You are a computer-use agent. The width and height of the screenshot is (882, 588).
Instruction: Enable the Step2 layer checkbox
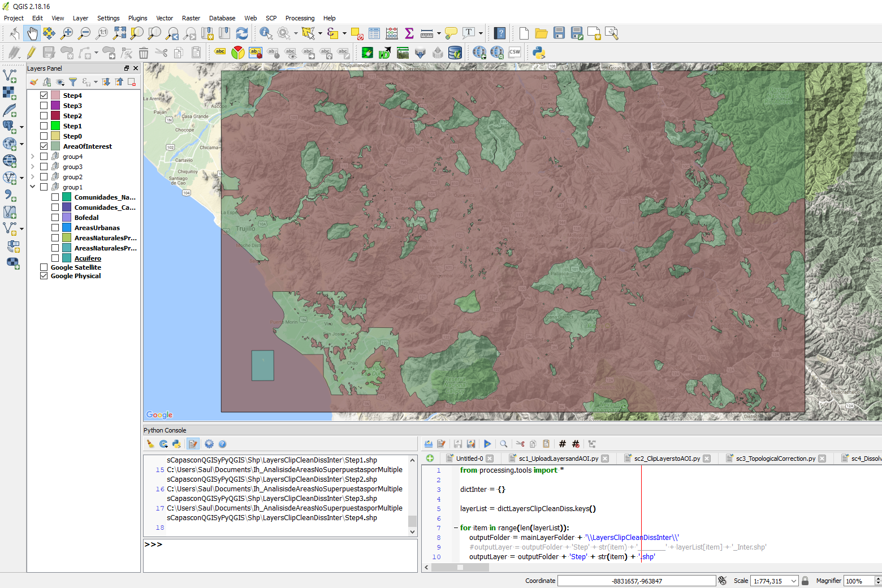44,116
